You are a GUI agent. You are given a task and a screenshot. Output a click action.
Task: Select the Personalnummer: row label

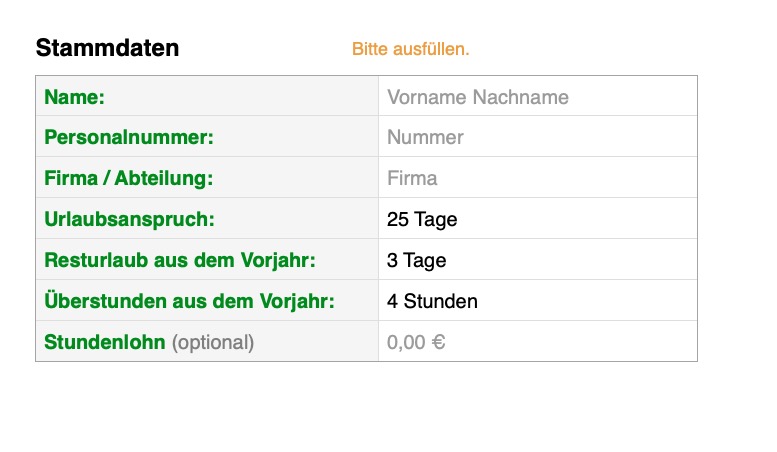tap(129, 138)
